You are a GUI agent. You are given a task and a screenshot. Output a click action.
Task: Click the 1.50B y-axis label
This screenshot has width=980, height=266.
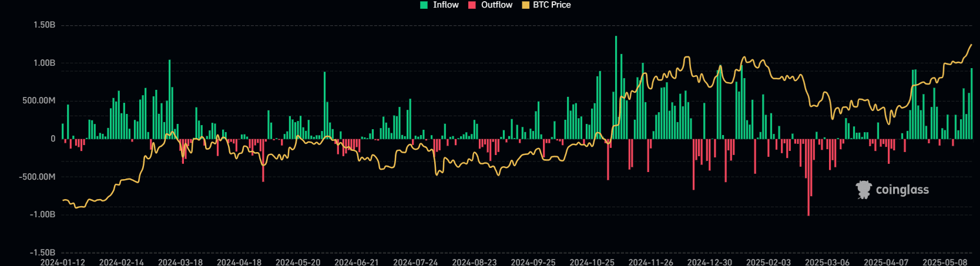[x=44, y=25]
